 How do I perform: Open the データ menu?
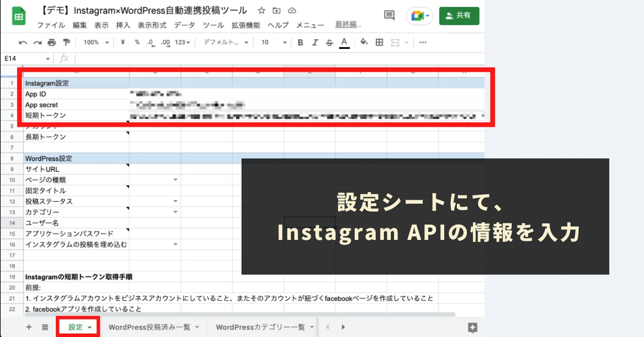point(185,25)
